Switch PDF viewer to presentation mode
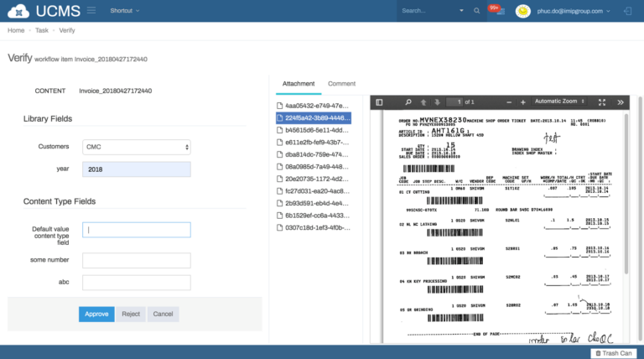 tap(601, 101)
